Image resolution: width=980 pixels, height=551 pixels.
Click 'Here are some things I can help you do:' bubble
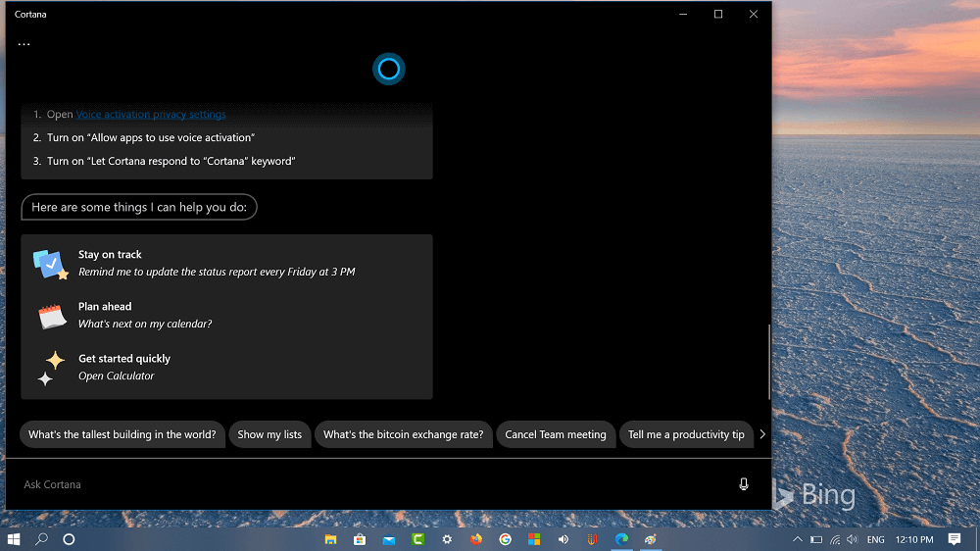(x=139, y=207)
